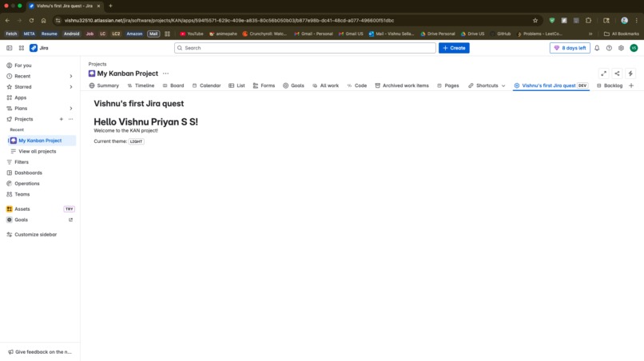The height and width of the screenshot is (361, 644).
Task: Open the Forms tab
Action: pyautogui.click(x=264, y=85)
